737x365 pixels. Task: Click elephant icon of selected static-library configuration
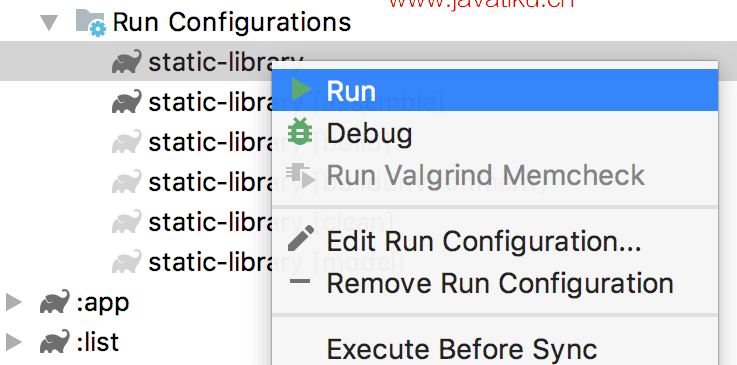pos(126,62)
